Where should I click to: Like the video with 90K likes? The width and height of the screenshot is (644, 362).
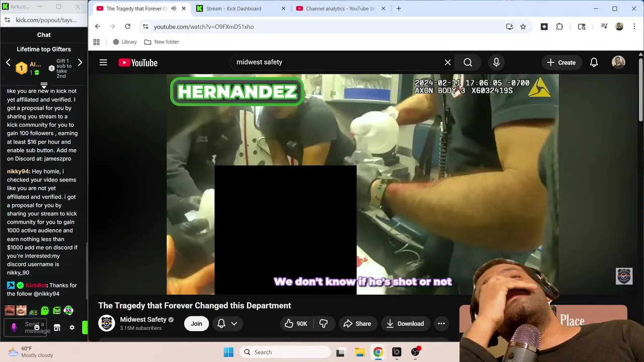point(296,324)
